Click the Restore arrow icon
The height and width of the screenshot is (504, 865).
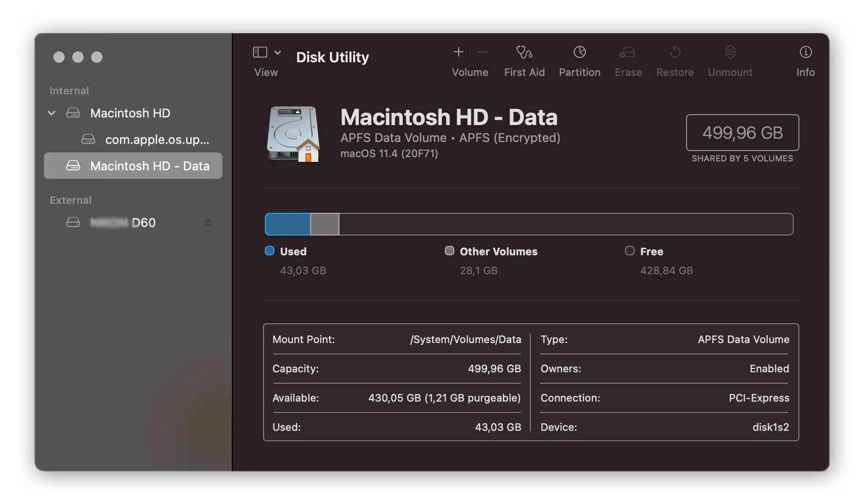tap(675, 52)
